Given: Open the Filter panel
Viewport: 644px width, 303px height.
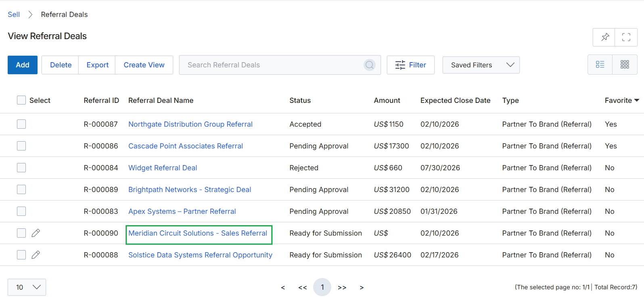Looking at the screenshot, I should point(411,65).
